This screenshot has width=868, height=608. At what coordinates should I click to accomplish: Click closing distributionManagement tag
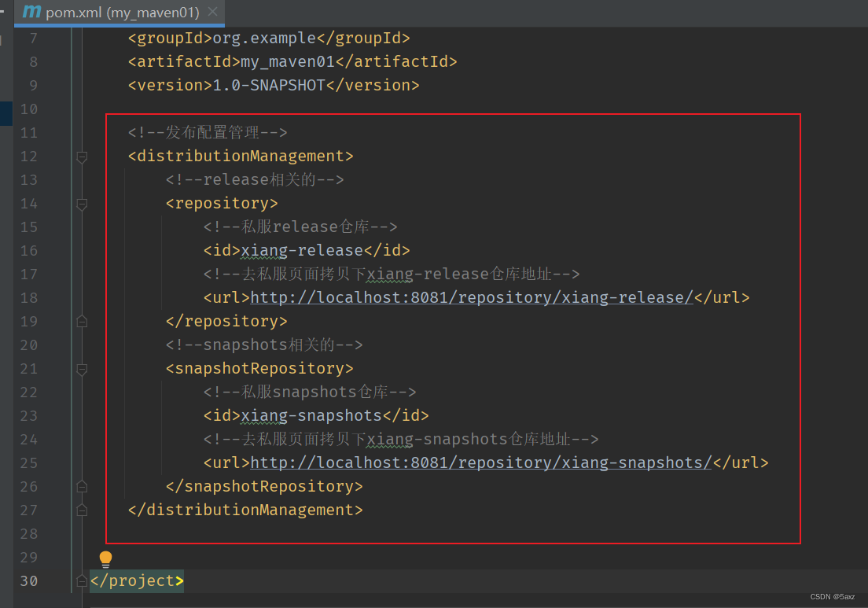(x=245, y=510)
